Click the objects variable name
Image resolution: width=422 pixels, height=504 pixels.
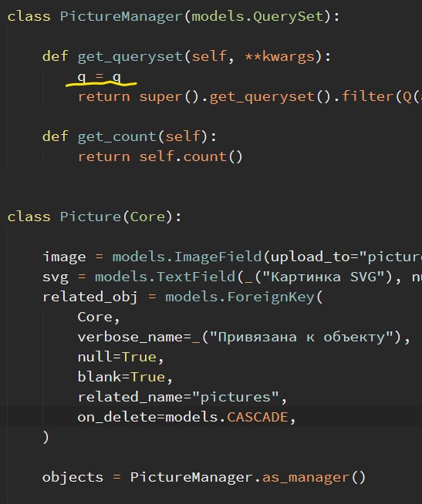click(73, 478)
